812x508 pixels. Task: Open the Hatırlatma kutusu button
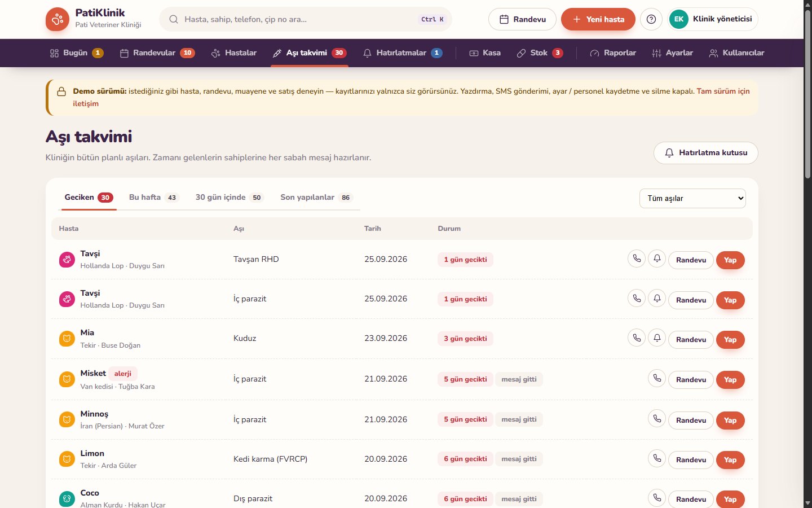706,153
